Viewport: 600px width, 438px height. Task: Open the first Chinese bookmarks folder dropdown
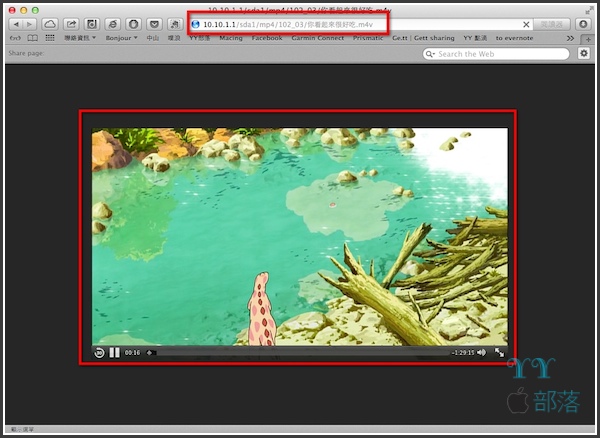(80, 38)
